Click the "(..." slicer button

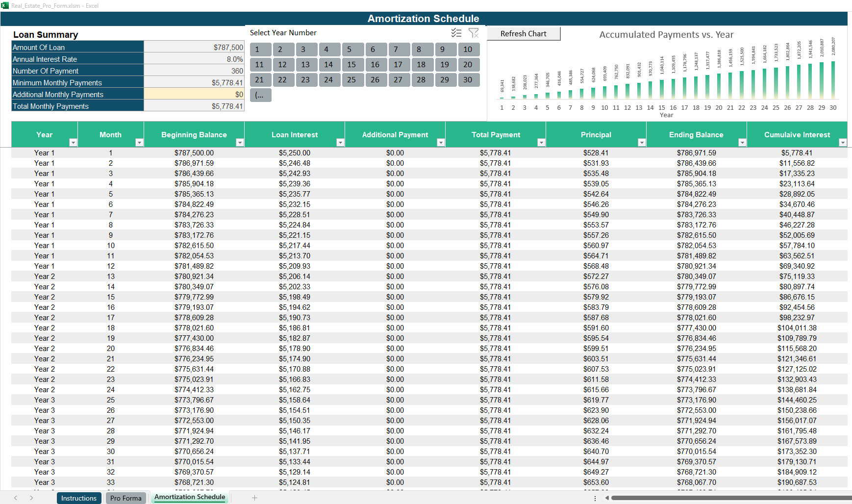click(x=260, y=95)
